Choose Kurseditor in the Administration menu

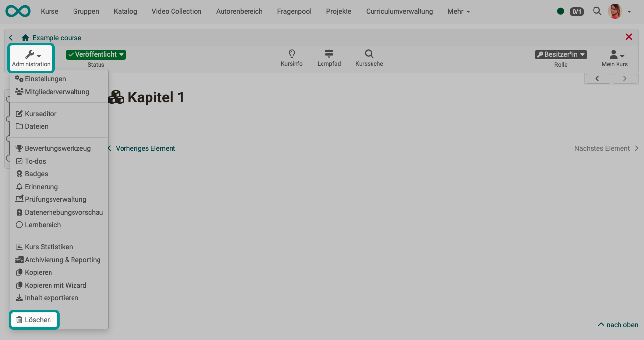(x=41, y=114)
